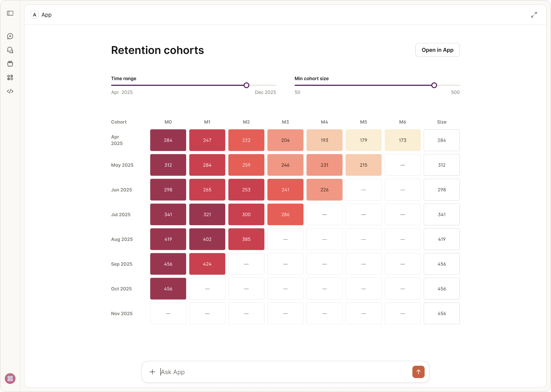Select the Apr 2025 M0 cell showing 284
Image resolution: width=551 pixels, height=392 pixels.
[x=168, y=140]
